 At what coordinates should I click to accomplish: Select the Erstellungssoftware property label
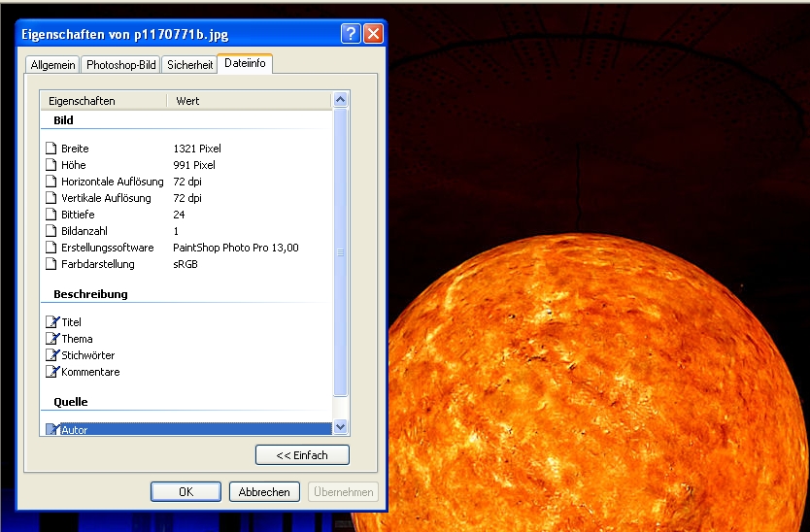108,248
